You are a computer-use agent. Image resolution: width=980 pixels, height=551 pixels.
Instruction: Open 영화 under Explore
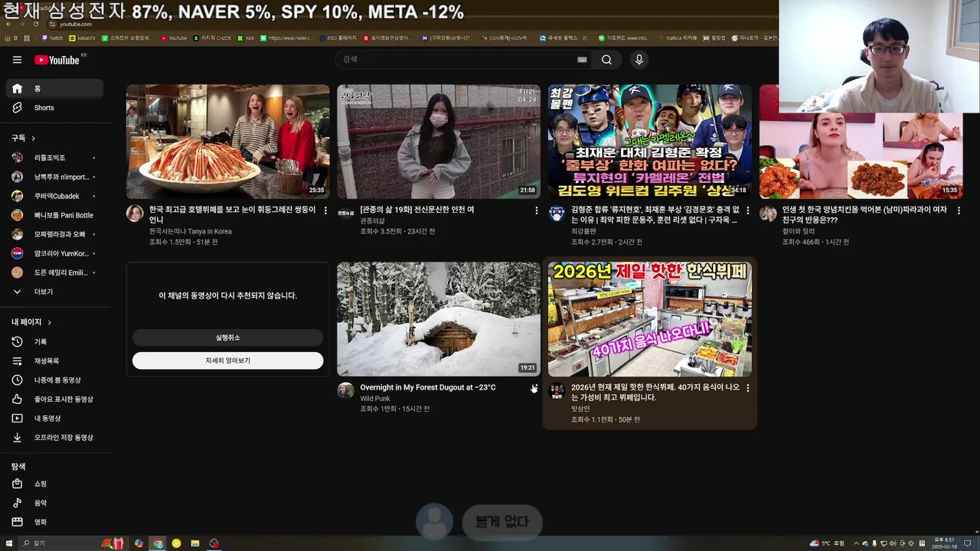tap(54, 522)
